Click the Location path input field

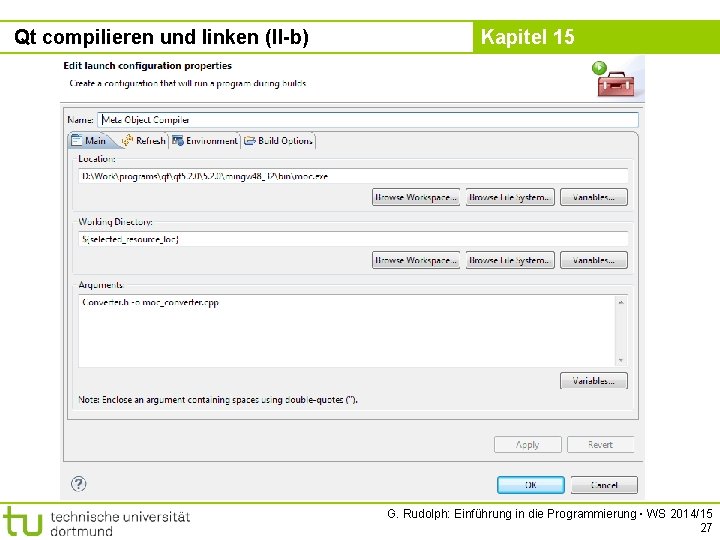353,176
